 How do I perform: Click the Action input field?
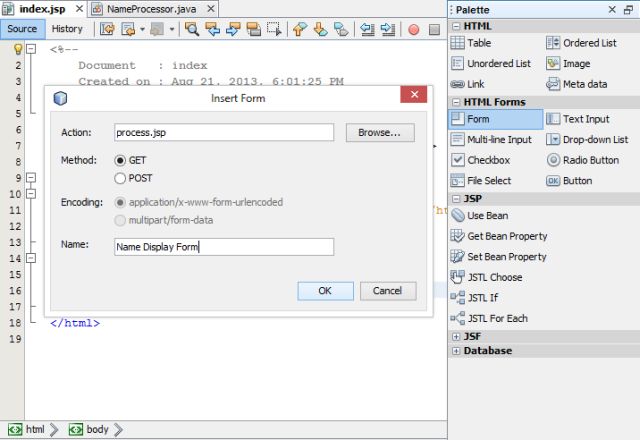(224, 133)
